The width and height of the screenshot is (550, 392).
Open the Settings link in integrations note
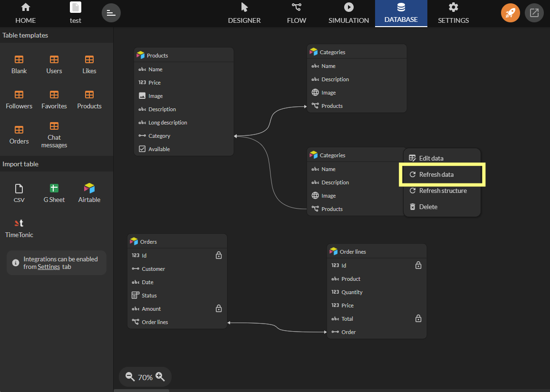click(48, 267)
